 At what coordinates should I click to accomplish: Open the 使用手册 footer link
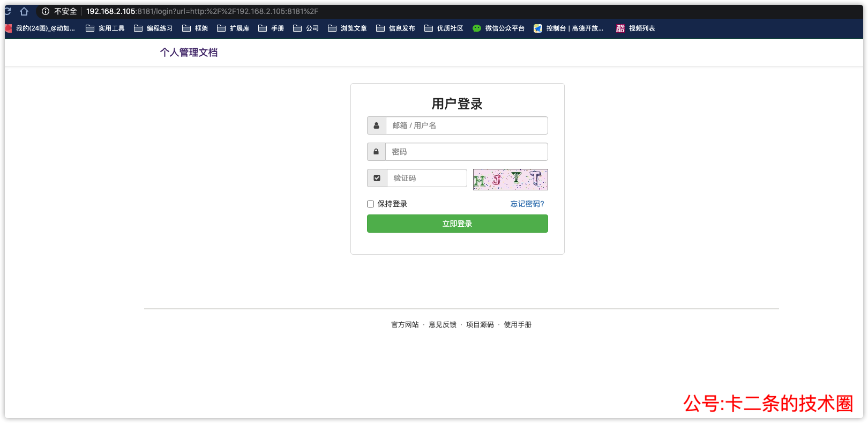(518, 324)
